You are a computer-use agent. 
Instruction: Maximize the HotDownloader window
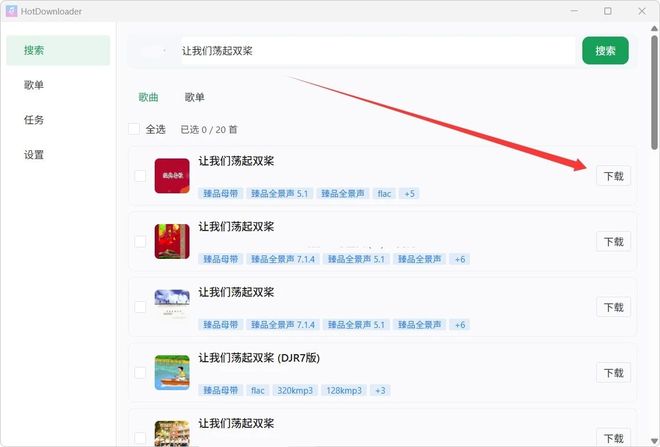point(608,11)
